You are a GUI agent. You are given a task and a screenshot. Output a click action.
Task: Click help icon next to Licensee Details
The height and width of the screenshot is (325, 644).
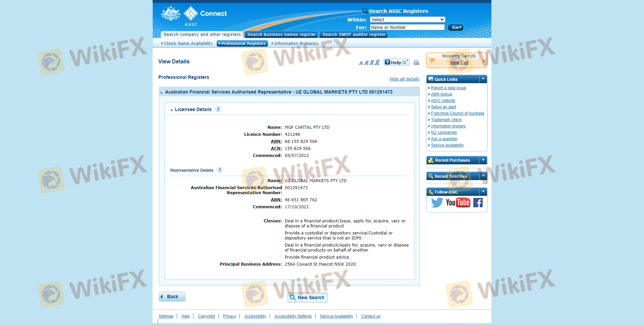218,109
